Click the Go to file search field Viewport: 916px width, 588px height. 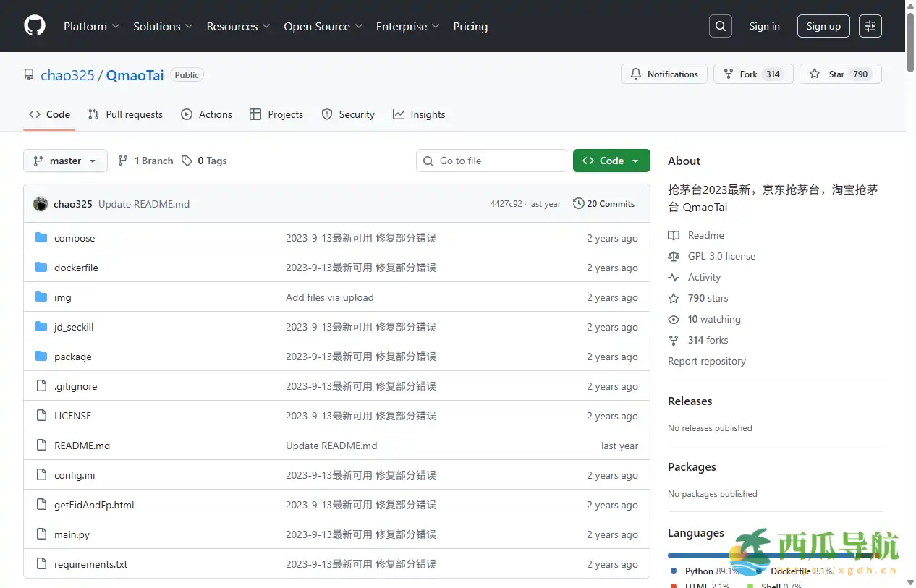[x=492, y=161]
